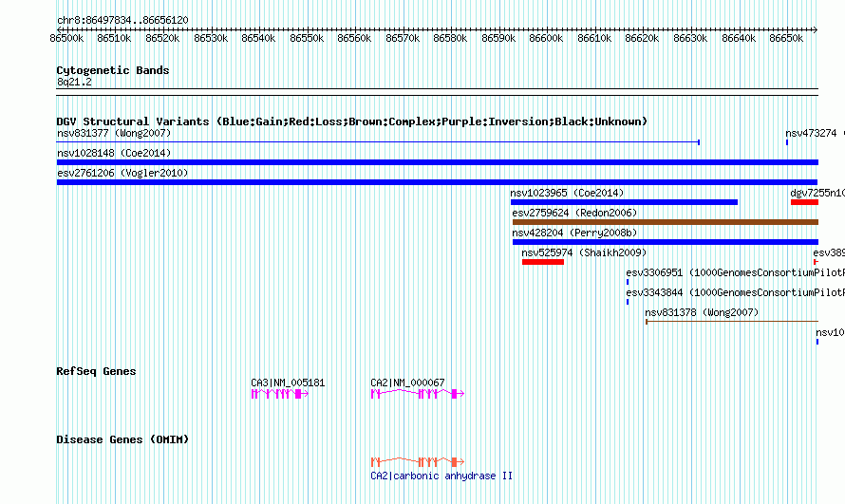Click the red dgv7255n10 loss bar

[804, 202]
